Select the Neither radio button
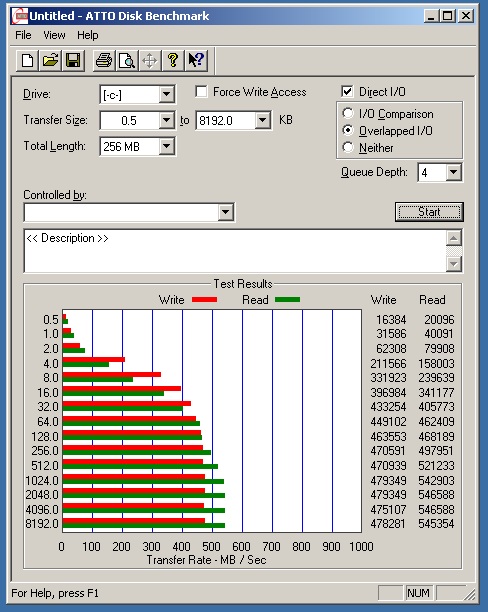 tap(347, 147)
